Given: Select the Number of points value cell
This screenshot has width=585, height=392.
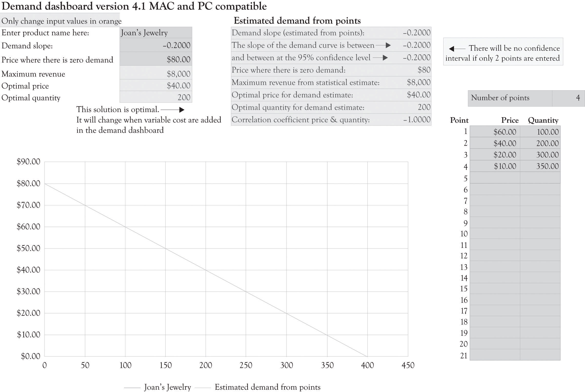Looking at the screenshot, I should point(568,98).
